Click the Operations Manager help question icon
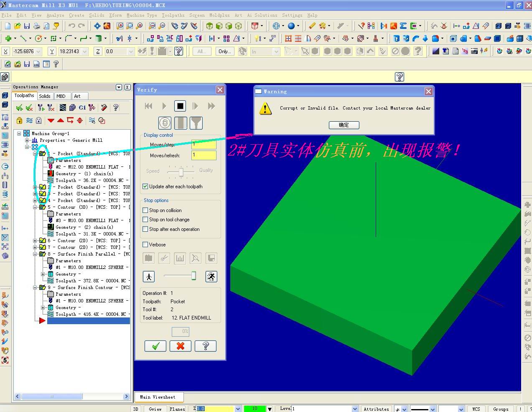 (x=116, y=108)
